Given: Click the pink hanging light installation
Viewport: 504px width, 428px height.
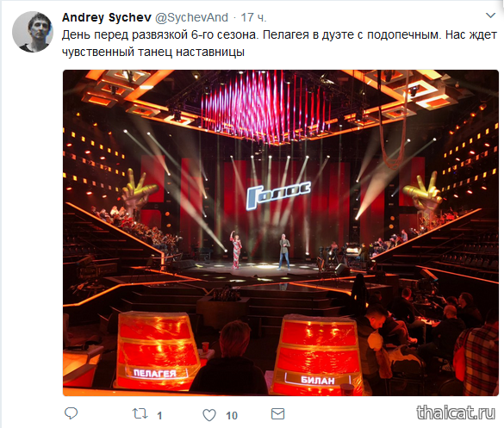Looking at the screenshot, I should pyautogui.click(x=267, y=107).
